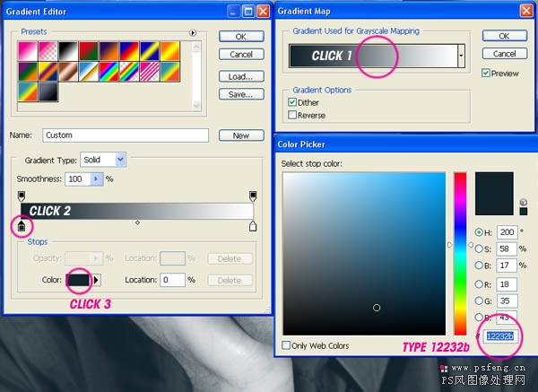The height and width of the screenshot is (392, 538).
Task: Open the stop Color arrow menu
Action: coord(96,280)
